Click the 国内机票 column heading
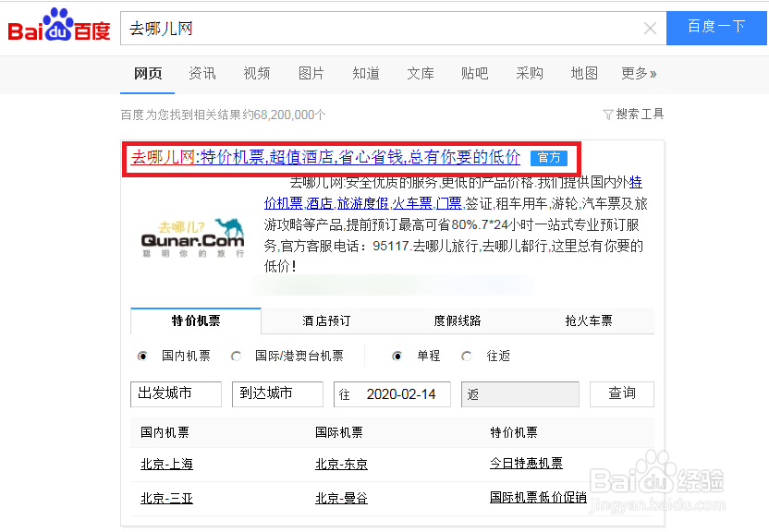Viewport: 769px width, 532px height. pos(165,432)
